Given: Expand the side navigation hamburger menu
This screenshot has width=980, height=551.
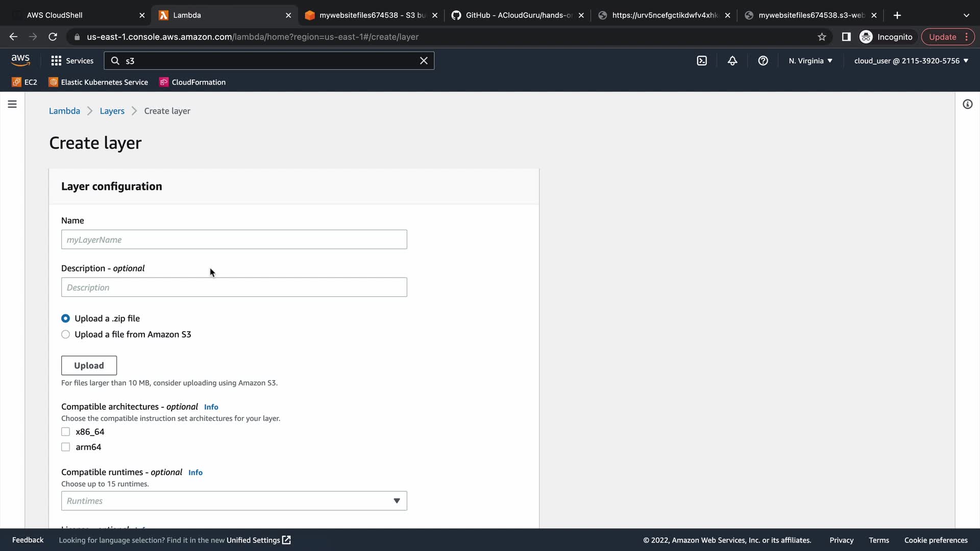Looking at the screenshot, I should pos(12,104).
